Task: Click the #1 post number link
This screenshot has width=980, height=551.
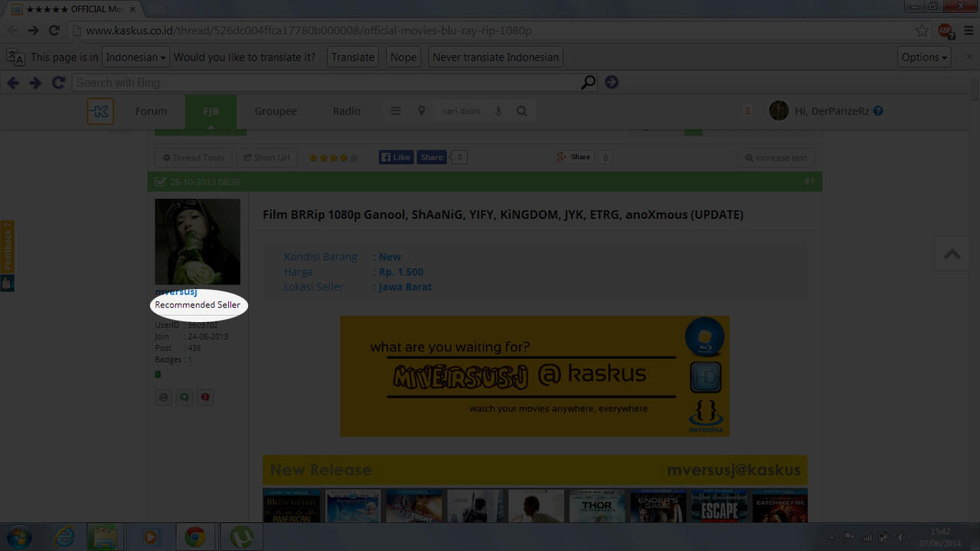Action: coord(809,181)
